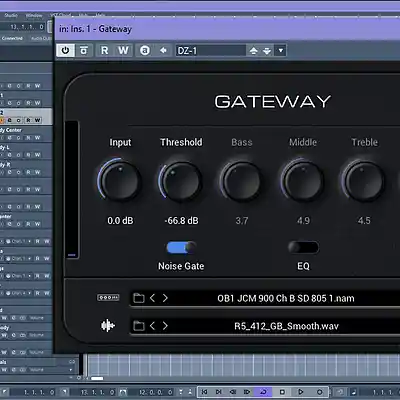Toggle Write automation on track dy R

click(38, 172)
